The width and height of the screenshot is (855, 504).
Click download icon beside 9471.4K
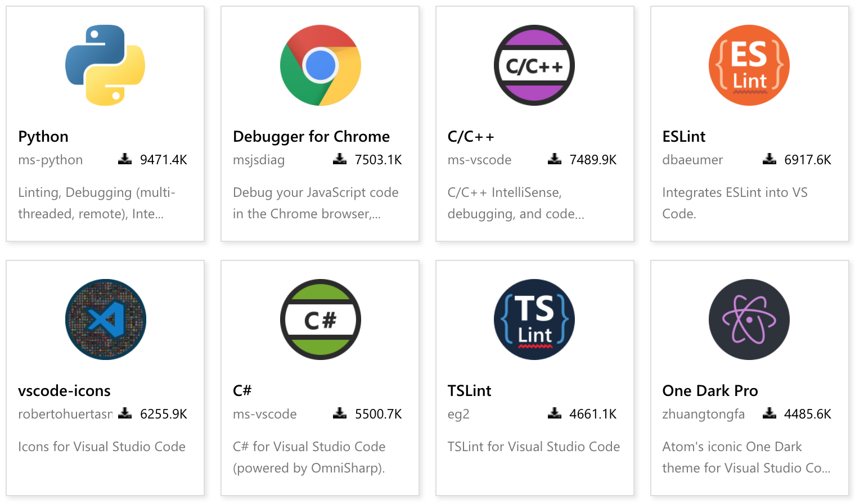(125, 159)
